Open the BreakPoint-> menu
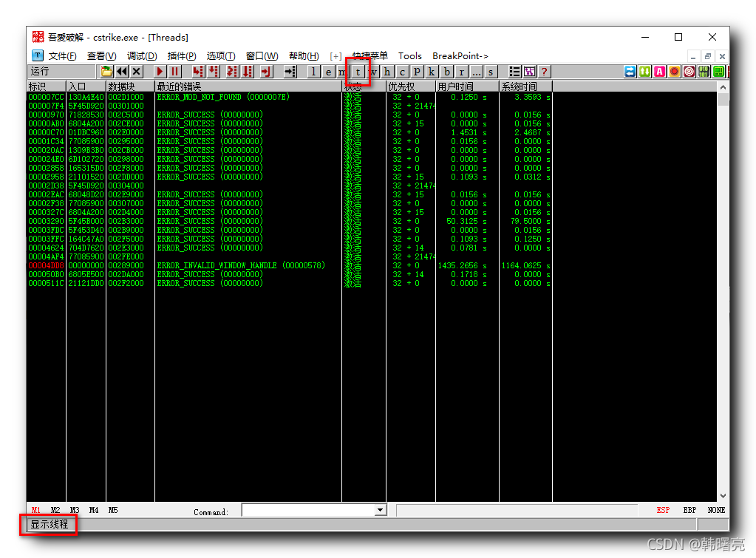Image resolution: width=756 pixels, height=558 pixels. (x=460, y=56)
